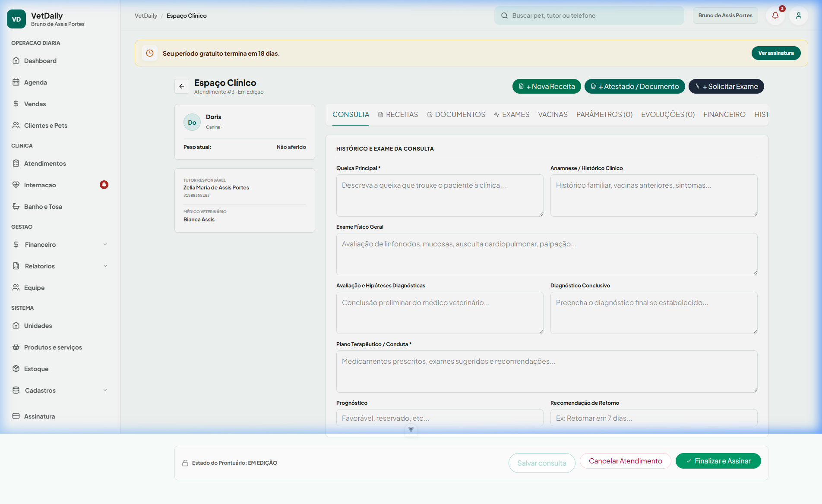
Task: Click the + Nova Receita button
Action: pyautogui.click(x=547, y=86)
